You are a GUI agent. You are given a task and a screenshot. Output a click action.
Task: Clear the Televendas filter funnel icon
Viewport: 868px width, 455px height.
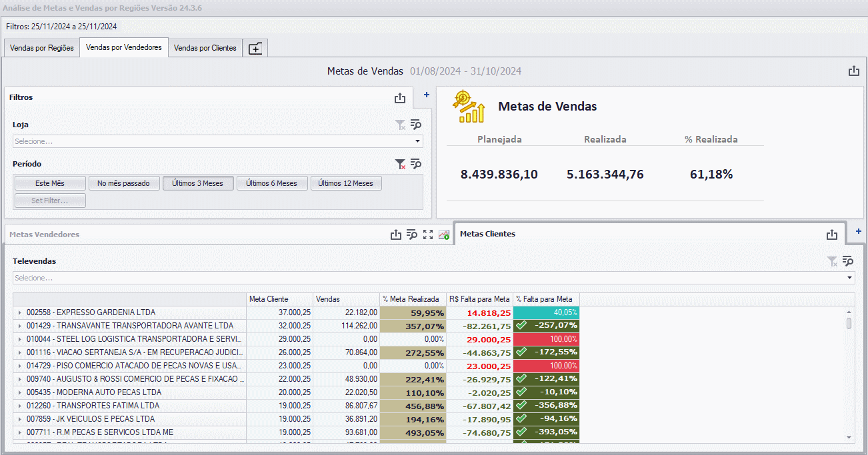coord(832,261)
